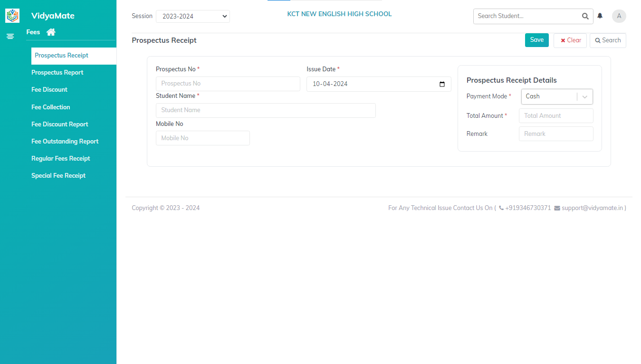Click the magnifier icon in student search
641x364 pixels.
coord(585,16)
